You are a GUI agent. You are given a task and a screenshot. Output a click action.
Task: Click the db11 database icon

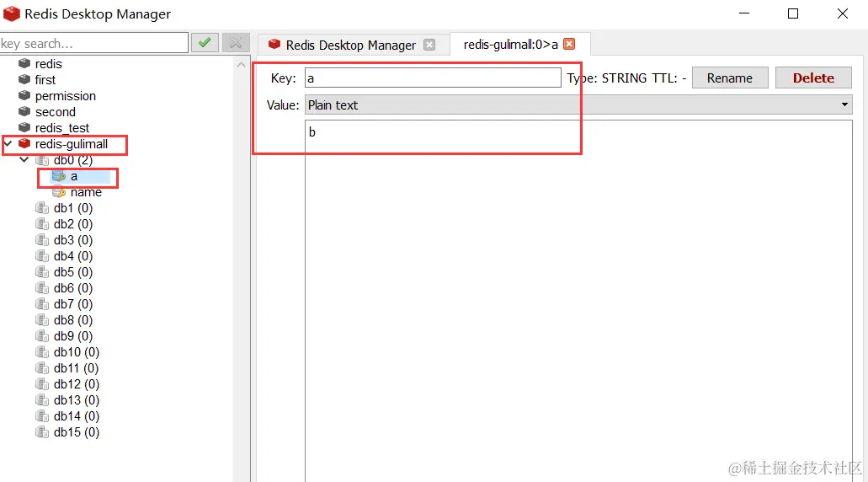tap(42, 368)
